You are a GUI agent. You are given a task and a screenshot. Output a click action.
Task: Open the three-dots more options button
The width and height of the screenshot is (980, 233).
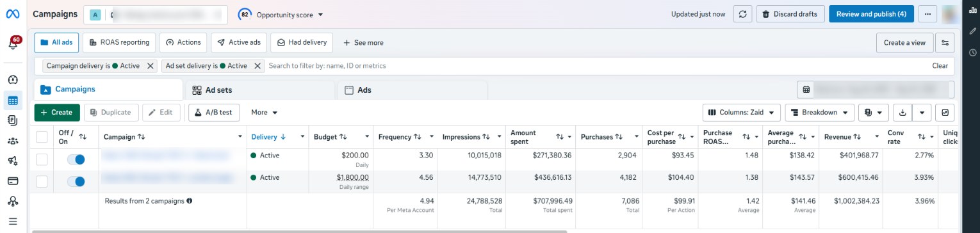(927, 14)
